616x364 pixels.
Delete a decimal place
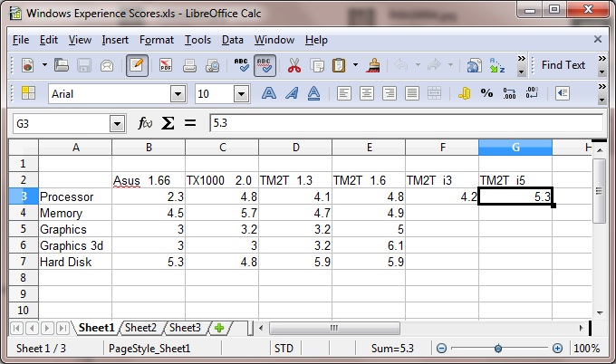(x=532, y=93)
